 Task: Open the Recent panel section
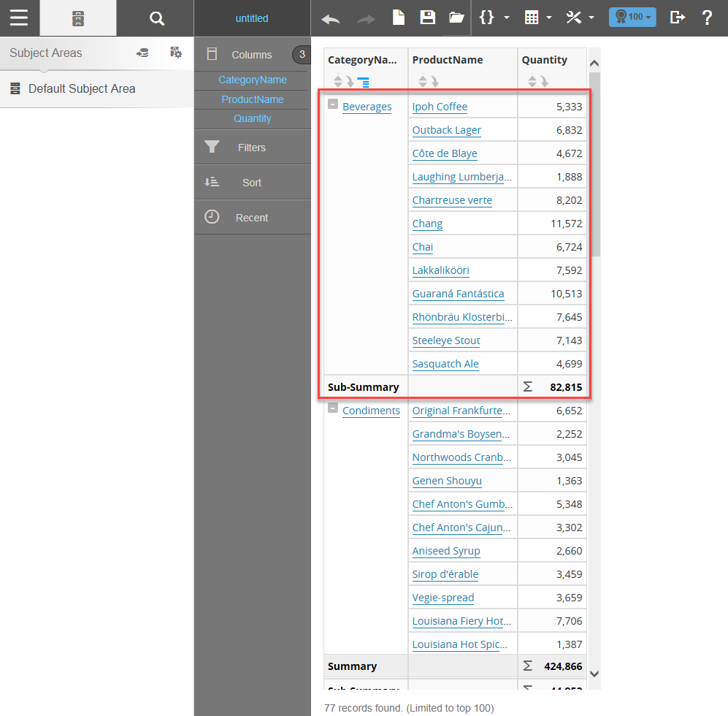(x=252, y=218)
